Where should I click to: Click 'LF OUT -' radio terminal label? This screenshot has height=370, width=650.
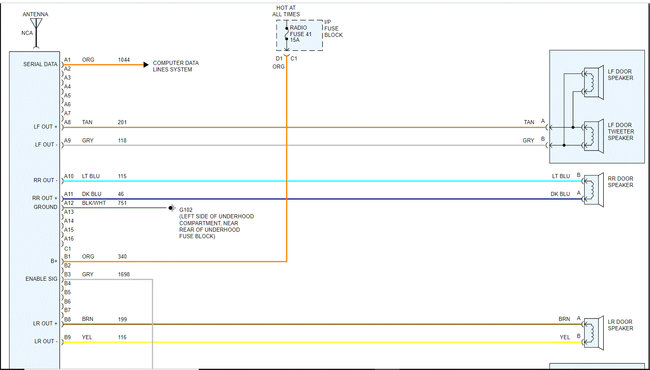click(x=46, y=144)
